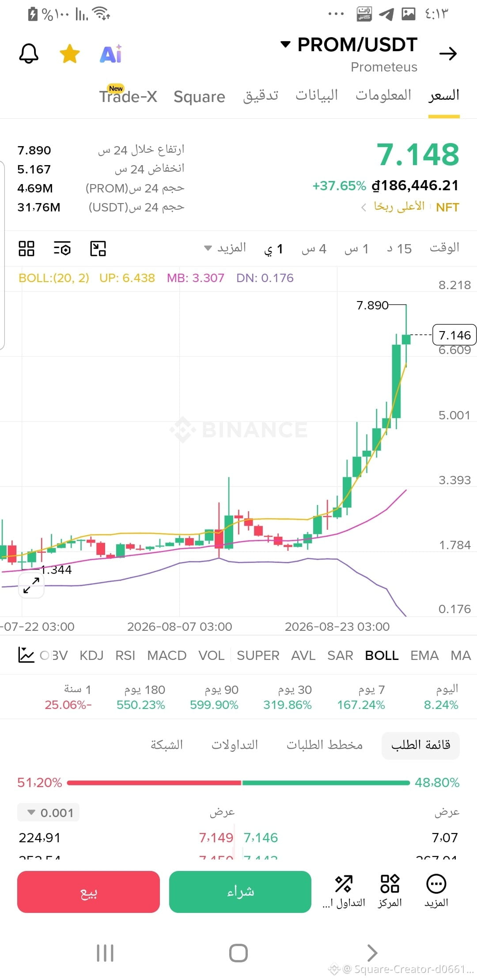Tap the 7.149 ask price
Image resolution: width=477 pixels, height=980 pixels.
216,837
